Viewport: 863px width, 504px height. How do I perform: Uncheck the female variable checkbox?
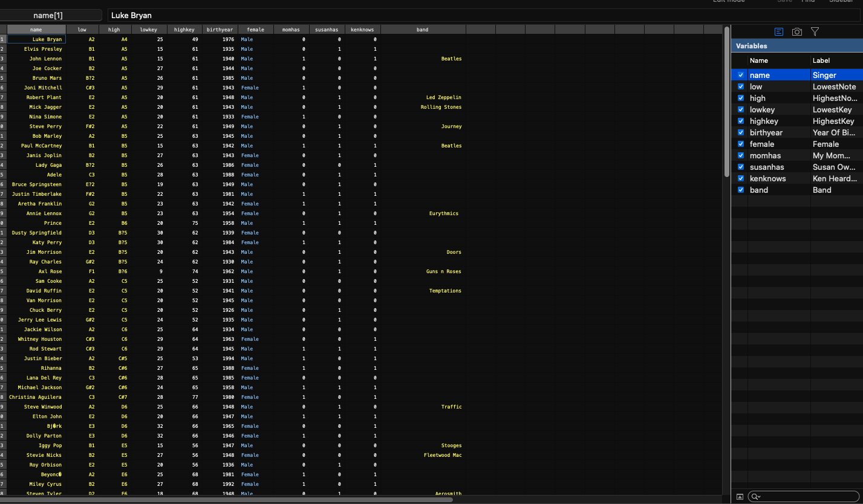(741, 144)
